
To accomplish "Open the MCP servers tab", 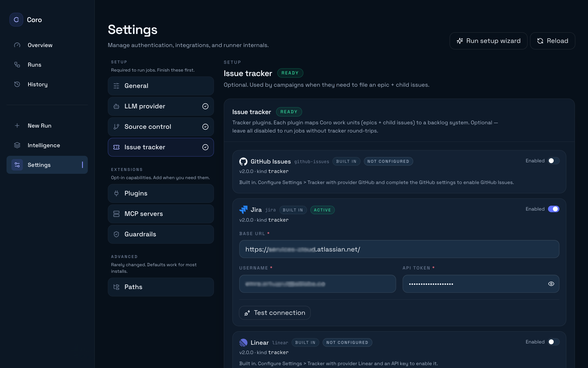I will pyautogui.click(x=161, y=214).
